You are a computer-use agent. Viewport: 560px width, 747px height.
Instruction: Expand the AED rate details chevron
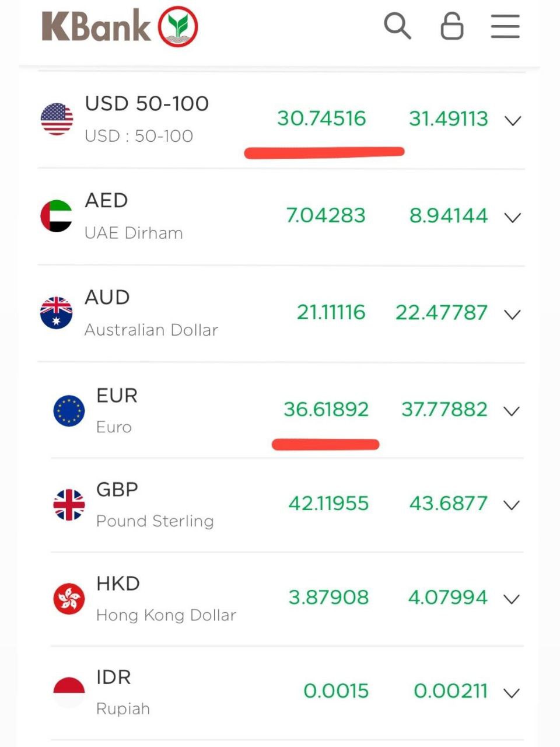pyautogui.click(x=513, y=218)
